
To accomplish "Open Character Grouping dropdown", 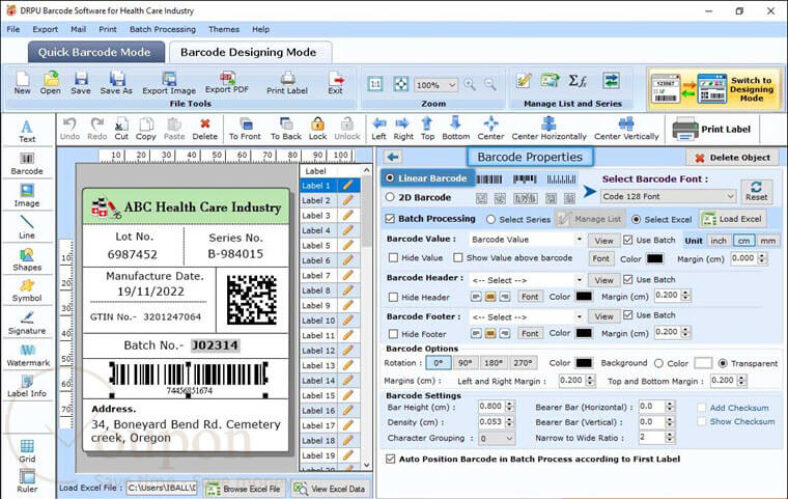I will (497, 439).
